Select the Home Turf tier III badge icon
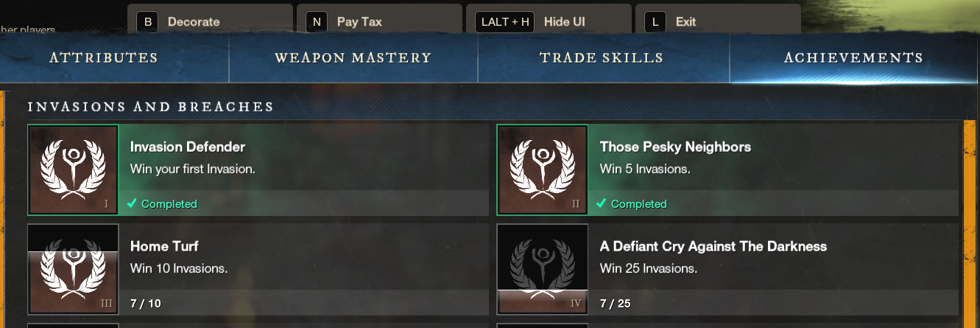The image size is (980, 328). (73, 269)
